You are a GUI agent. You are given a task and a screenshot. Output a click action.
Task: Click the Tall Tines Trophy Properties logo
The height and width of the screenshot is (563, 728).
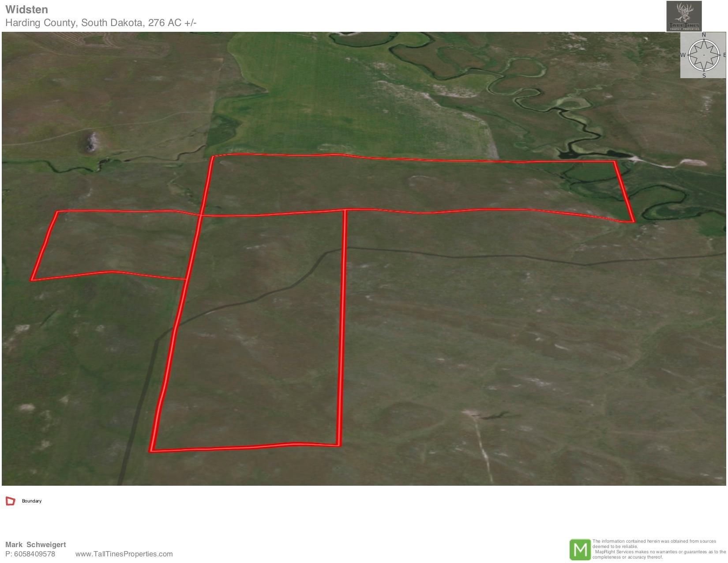click(683, 16)
